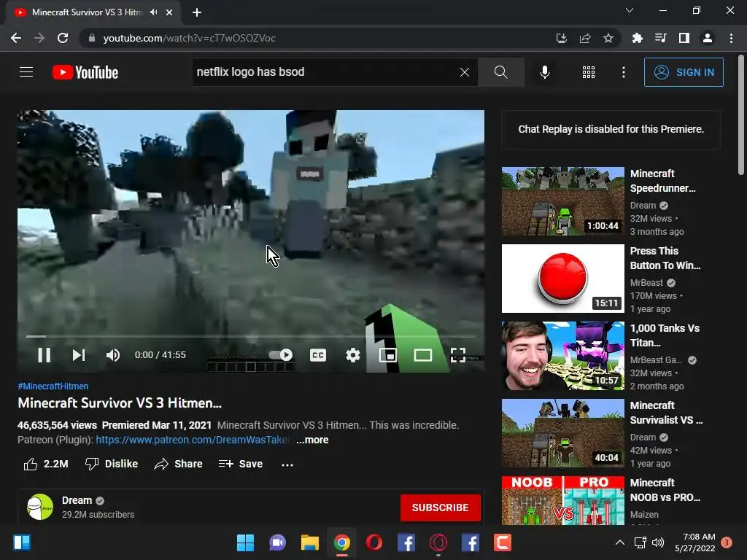The height and width of the screenshot is (560, 747).
Task: Click the browser address bar URL
Action: tap(189, 38)
